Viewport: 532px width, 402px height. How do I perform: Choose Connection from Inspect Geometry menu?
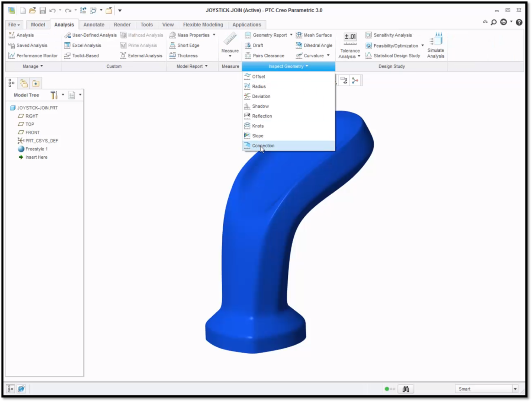pos(288,146)
